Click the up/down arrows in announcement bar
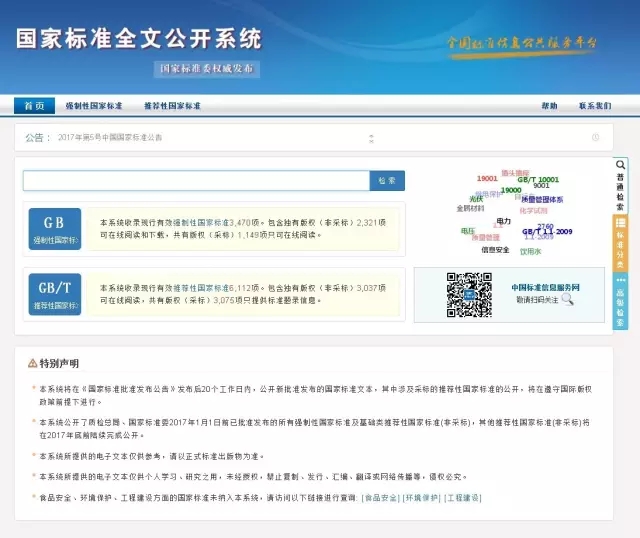The width and height of the screenshot is (640, 538). [x=371, y=138]
